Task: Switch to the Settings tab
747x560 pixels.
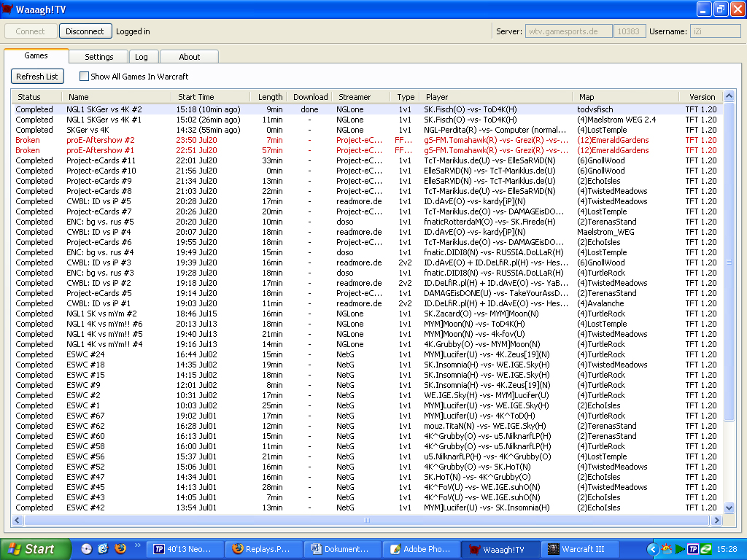Action: [x=98, y=57]
